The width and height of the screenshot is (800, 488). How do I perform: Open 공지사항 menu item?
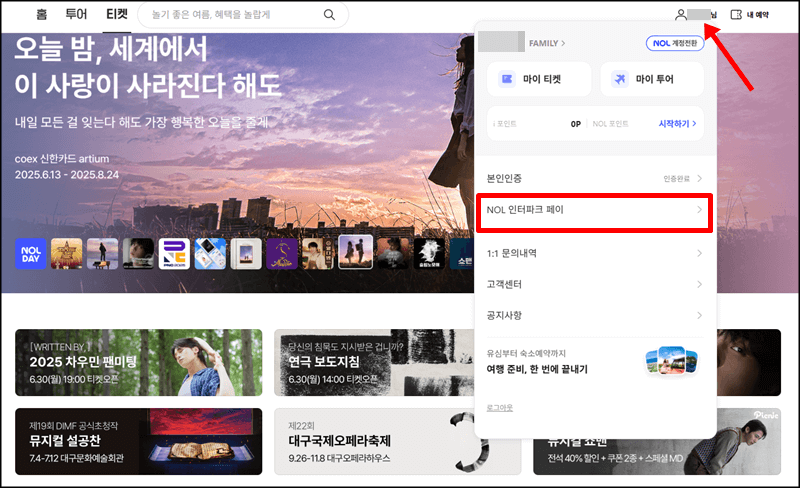point(594,315)
